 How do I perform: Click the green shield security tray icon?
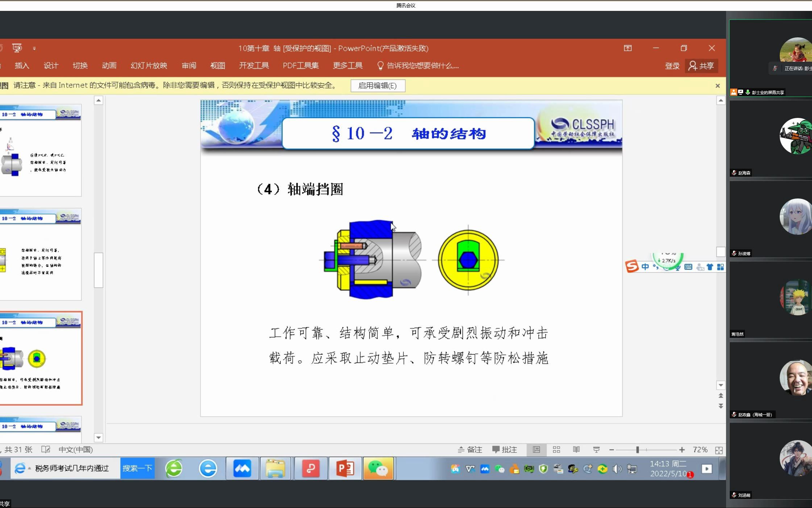(x=543, y=469)
